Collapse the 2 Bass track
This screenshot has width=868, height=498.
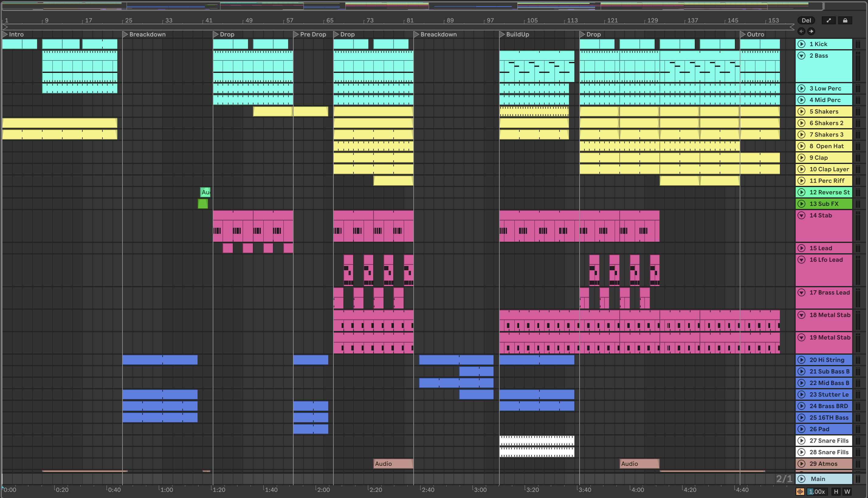(802, 55)
